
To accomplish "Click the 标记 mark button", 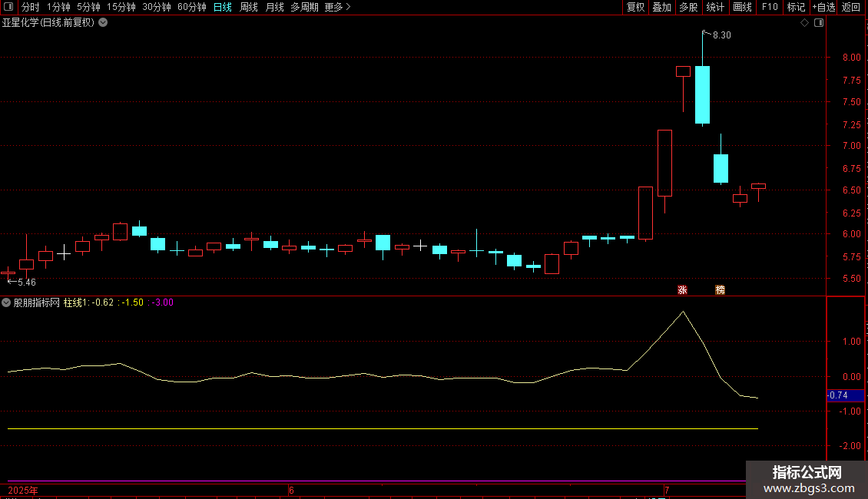I will pos(796,7).
